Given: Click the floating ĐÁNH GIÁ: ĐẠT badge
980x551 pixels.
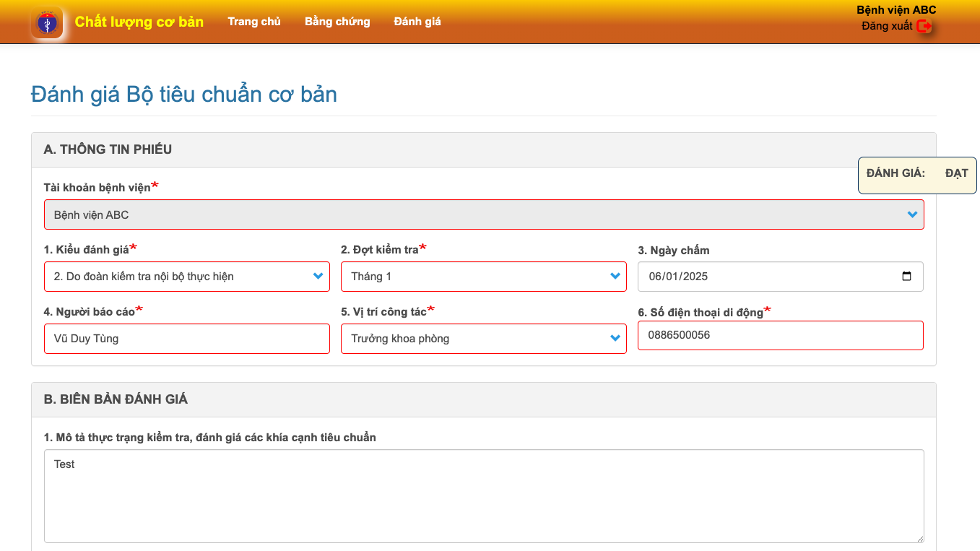Looking at the screenshot, I should [916, 174].
